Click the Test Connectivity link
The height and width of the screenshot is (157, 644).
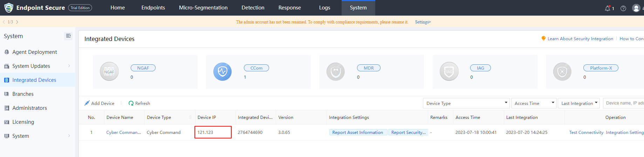coord(586,133)
